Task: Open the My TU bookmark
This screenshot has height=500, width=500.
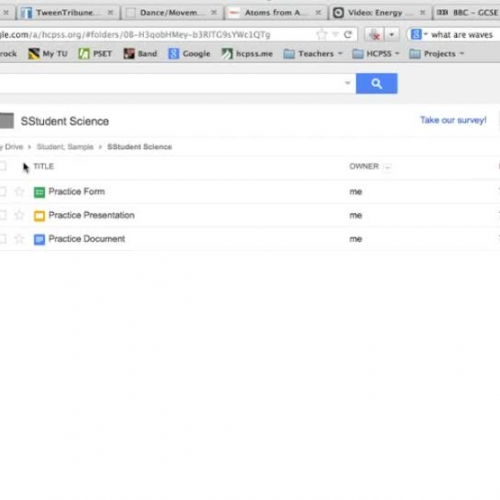Action: pos(48,54)
